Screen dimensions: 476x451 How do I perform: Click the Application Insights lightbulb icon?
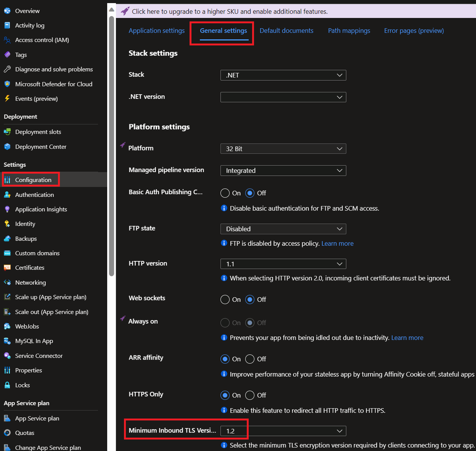click(7, 209)
